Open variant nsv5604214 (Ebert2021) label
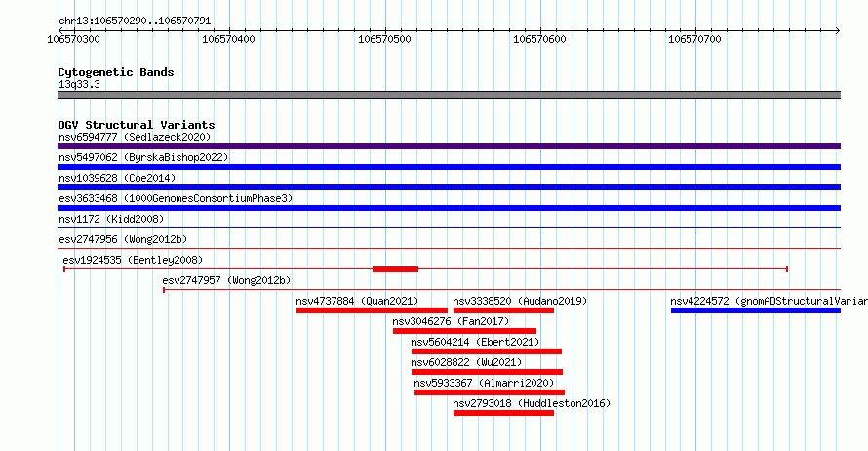868x451 pixels. point(475,342)
